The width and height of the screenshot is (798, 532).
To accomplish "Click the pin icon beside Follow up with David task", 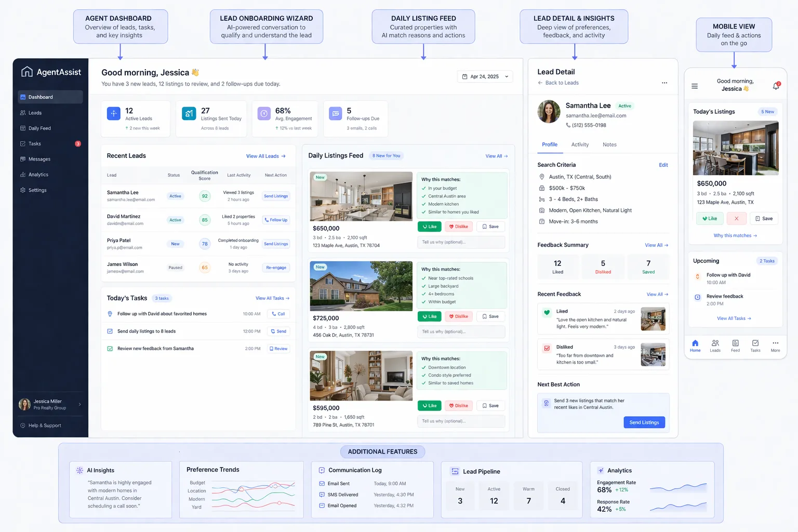I will coord(110,314).
